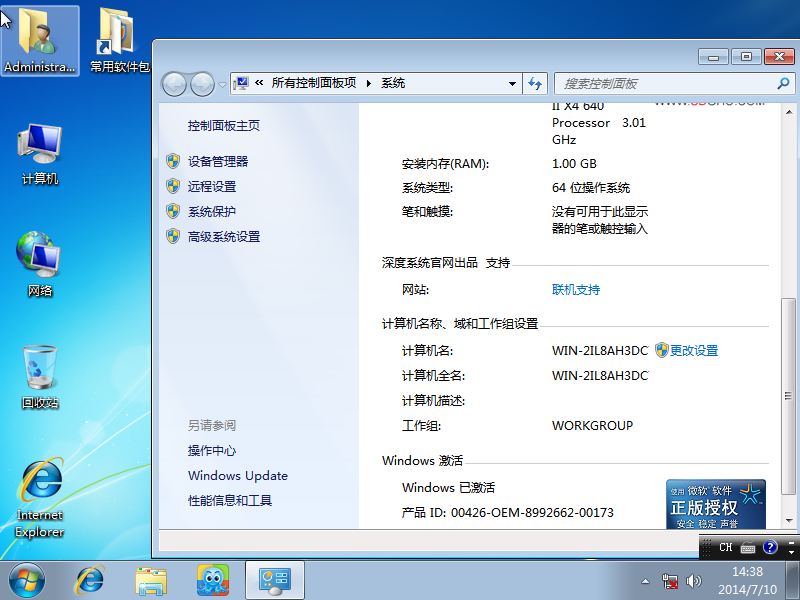Click the network status tray icon

[x=670, y=581]
